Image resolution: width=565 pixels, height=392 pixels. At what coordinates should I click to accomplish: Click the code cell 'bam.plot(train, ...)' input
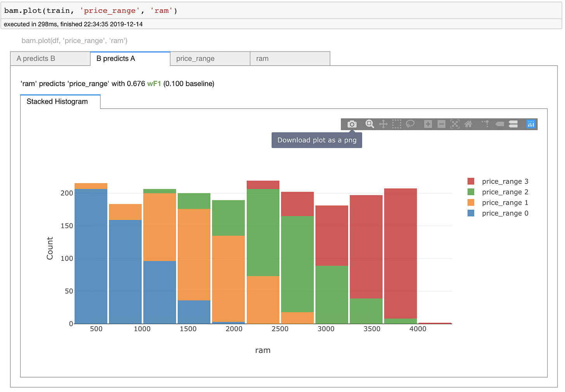[281, 11]
